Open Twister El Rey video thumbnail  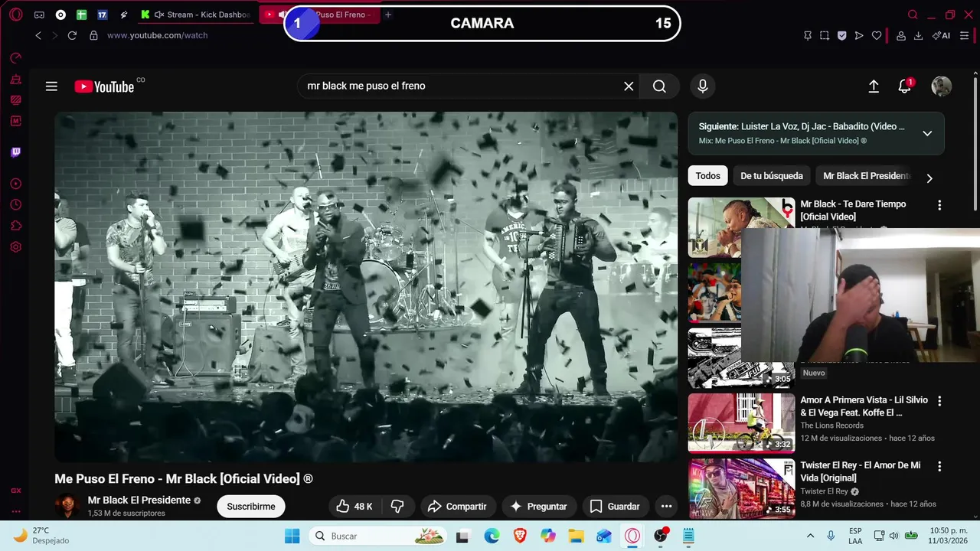coord(741,488)
